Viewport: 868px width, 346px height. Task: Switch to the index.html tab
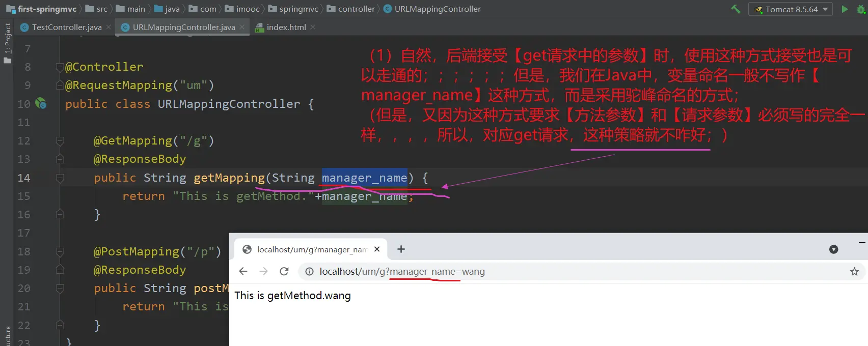[x=286, y=27]
